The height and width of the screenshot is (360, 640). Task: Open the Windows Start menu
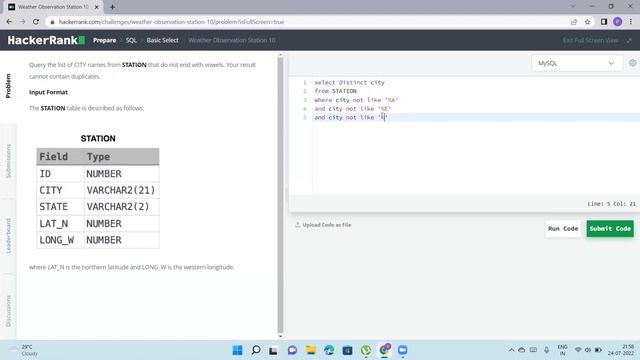coord(237,350)
